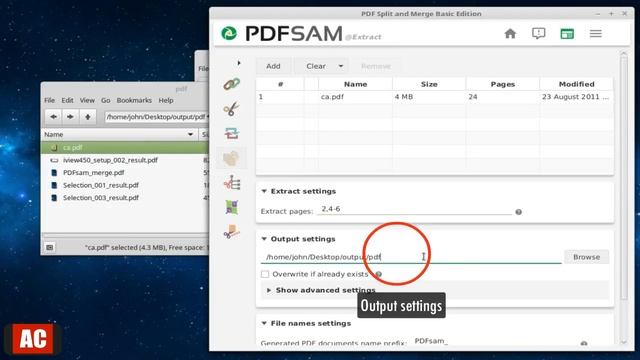Screen dimensions: 640x360
Task: Open the PDFsam home dashboard
Action: coord(510,33)
